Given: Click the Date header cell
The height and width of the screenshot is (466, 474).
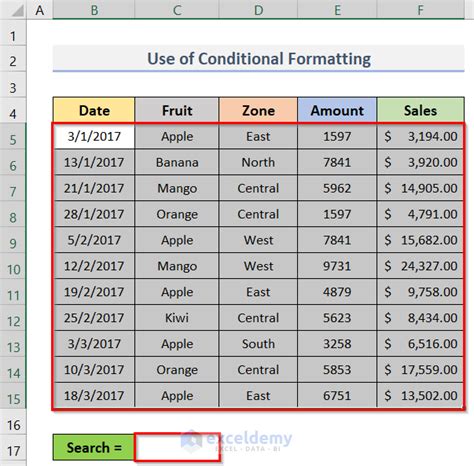Looking at the screenshot, I should 94,110.
